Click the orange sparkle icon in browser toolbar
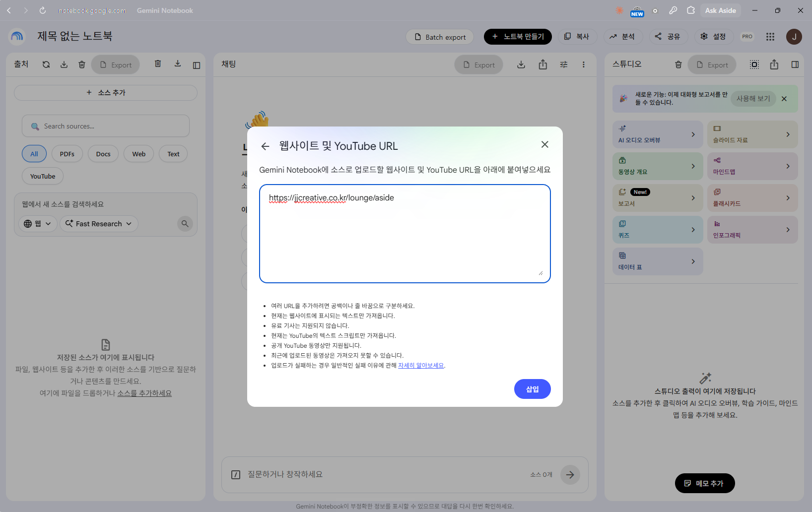The width and height of the screenshot is (812, 512). coord(619,10)
